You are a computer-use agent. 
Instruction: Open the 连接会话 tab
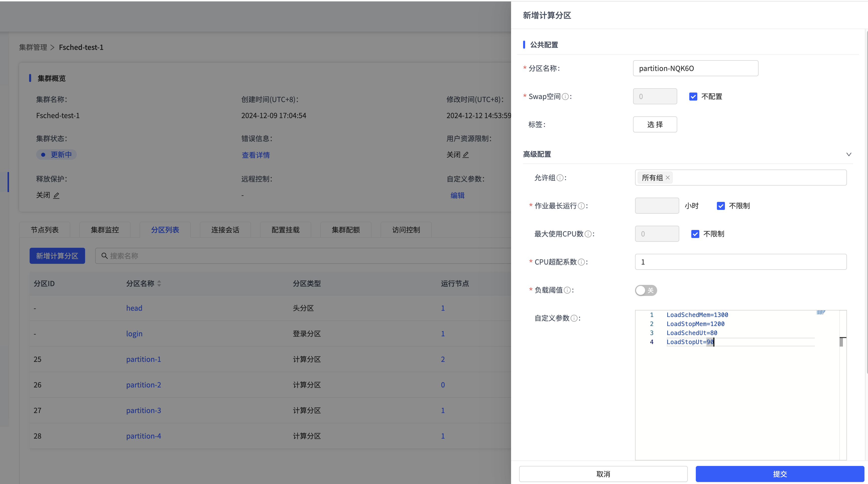click(225, 230)
